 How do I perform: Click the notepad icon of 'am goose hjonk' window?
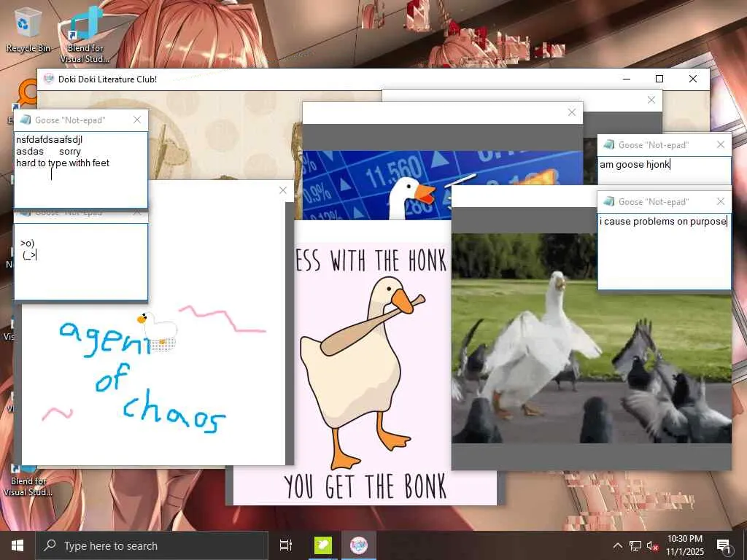[x=608, y=145]
